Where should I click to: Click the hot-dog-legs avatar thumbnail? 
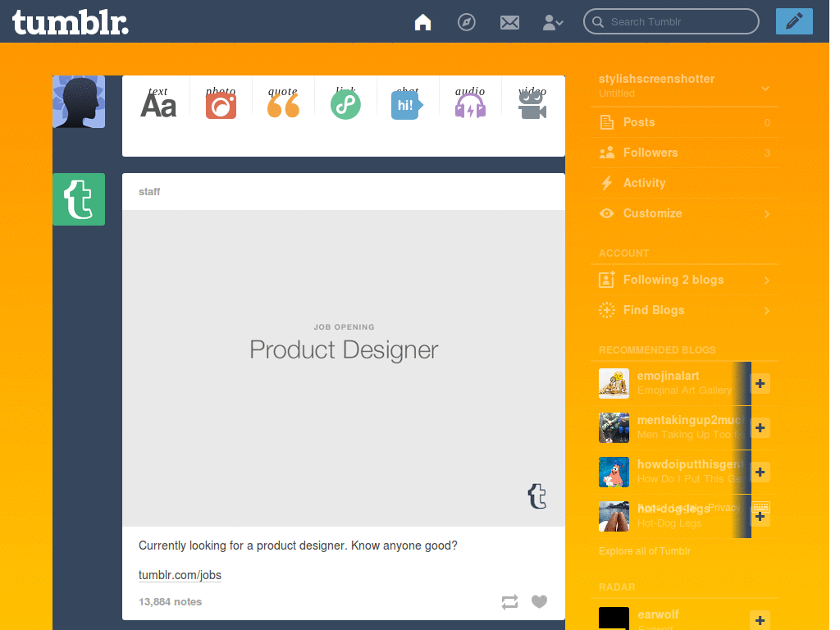pyautogui.click(x=614, y=517)
